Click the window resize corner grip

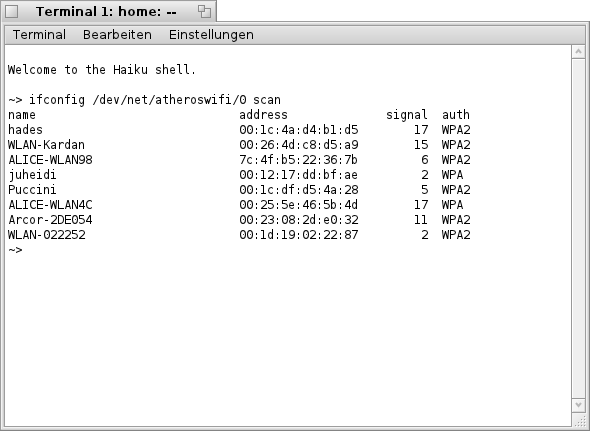tap(578, 420)
